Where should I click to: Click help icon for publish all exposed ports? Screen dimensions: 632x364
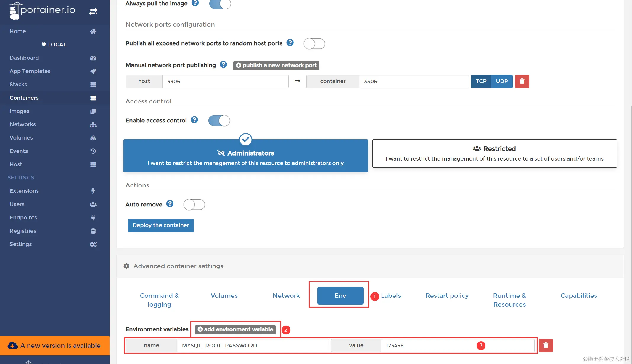[x=290, y=43]
